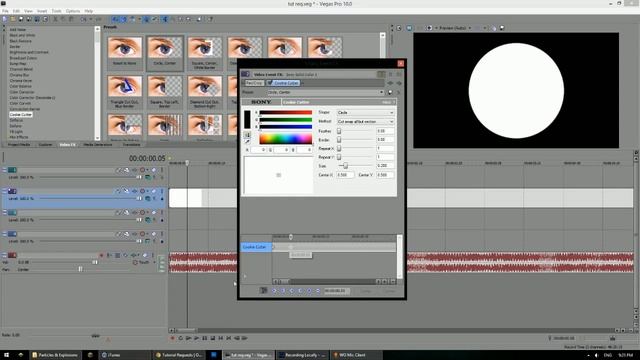The image size is (640, 360).
Task: Select Cookie Cutter in the effects list
Action: point(21,115)
